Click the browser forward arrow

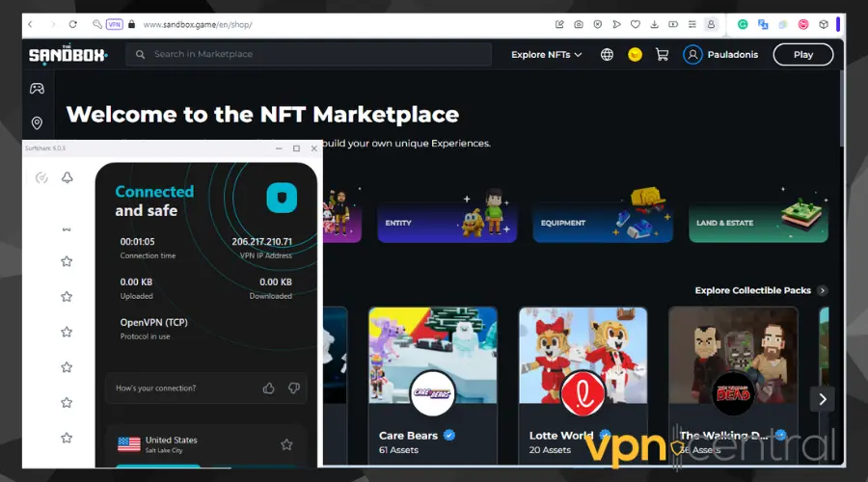pyautogui.click(x=53, y=24)
